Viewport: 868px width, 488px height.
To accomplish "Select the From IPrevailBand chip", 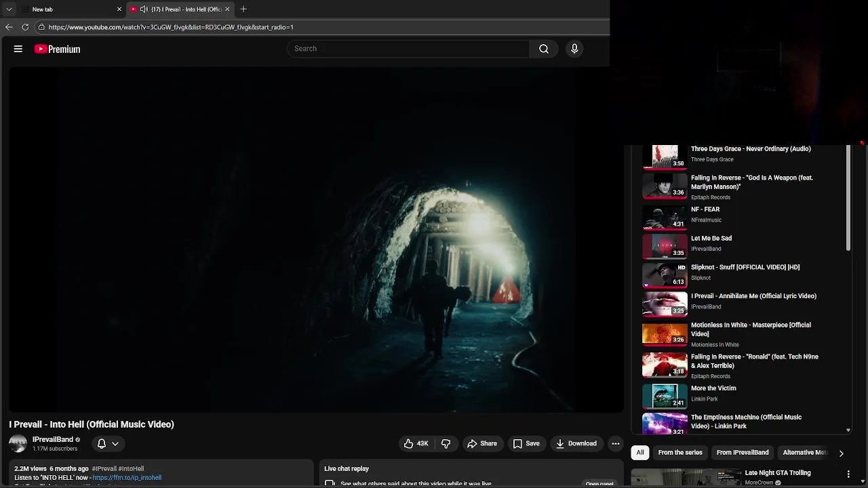I will pyautogui.click(x=743, y=452).
